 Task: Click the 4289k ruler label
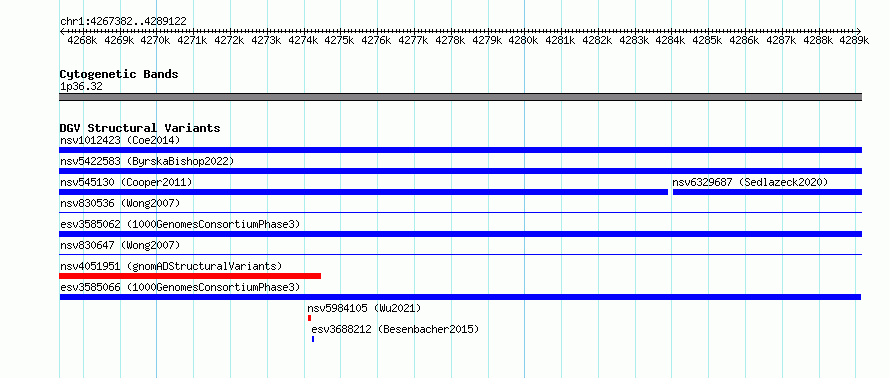coord(854,40)
